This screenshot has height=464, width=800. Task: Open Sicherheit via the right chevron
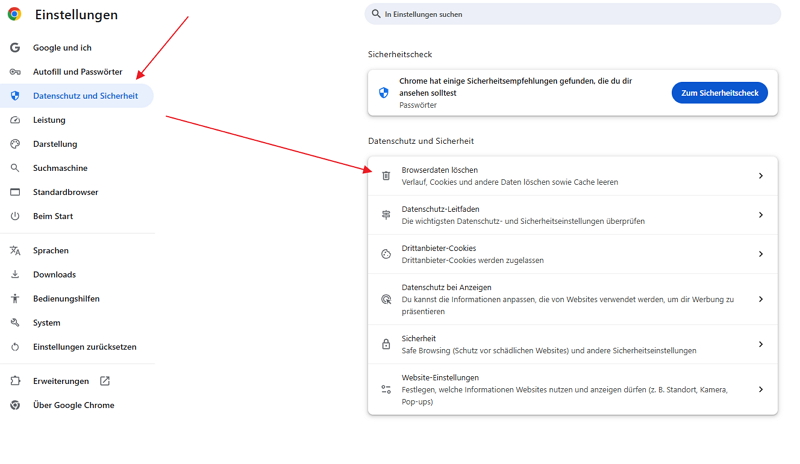pyautogui.click(x=760, y=344)
